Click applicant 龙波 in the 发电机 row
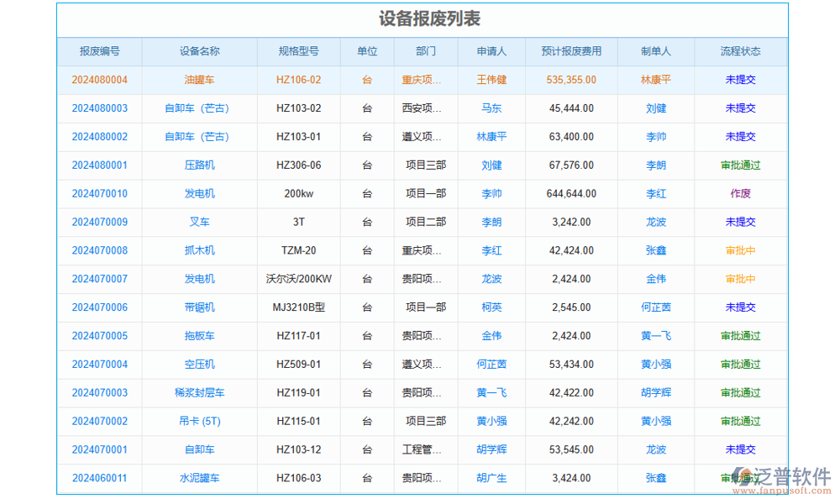The image size is (840, 504). pos(491,278)
